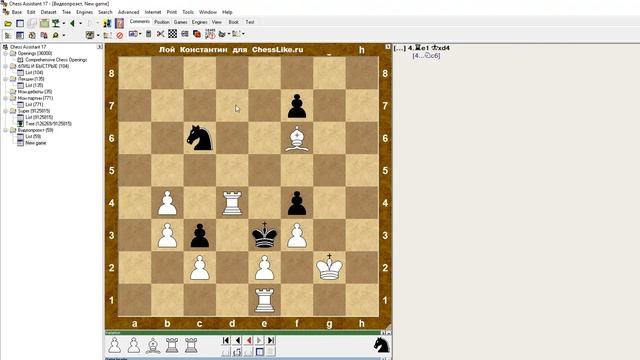
Task: Open the Dataset menu
Action: click(x=49, y=12)
